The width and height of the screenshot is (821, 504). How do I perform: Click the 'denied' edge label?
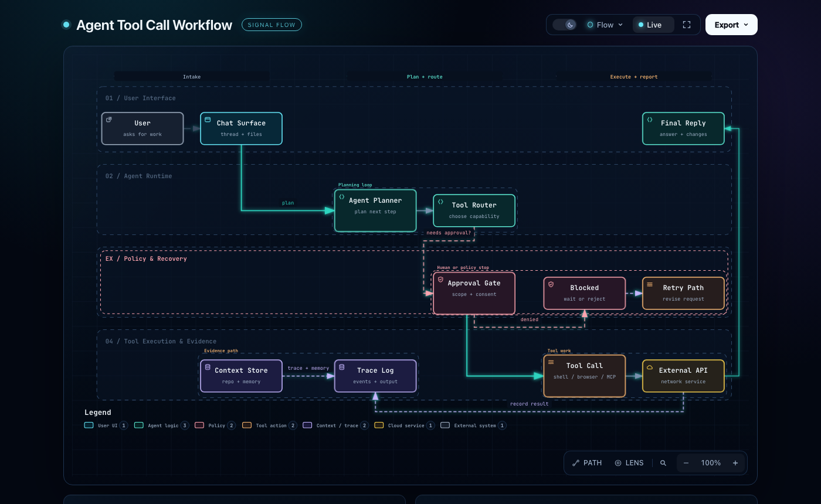(x=529, y=319)
